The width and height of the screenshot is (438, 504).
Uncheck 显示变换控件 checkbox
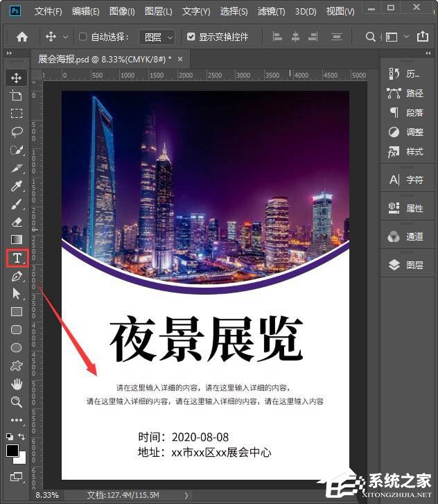tap(191, 37)
